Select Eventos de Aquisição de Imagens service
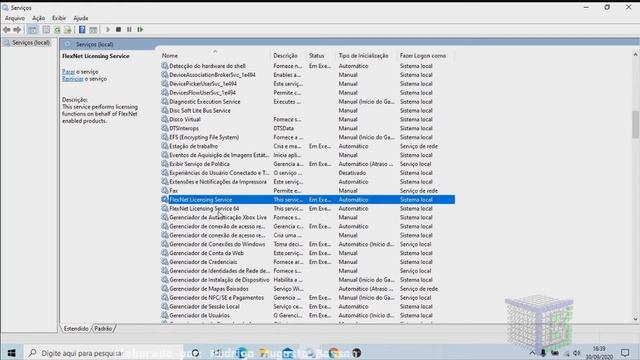 tap(308, 155)
